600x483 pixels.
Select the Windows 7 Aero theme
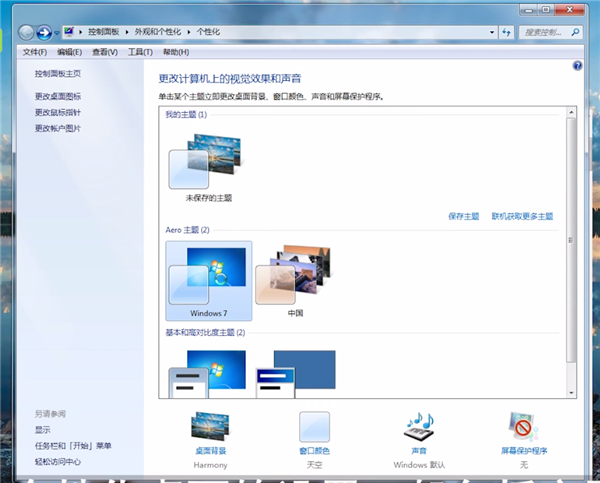[208, 278]
